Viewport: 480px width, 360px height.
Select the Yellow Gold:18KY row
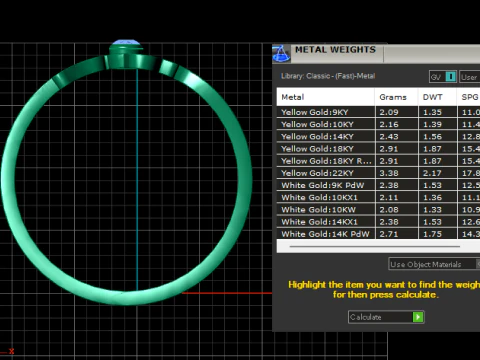[378, 149]
